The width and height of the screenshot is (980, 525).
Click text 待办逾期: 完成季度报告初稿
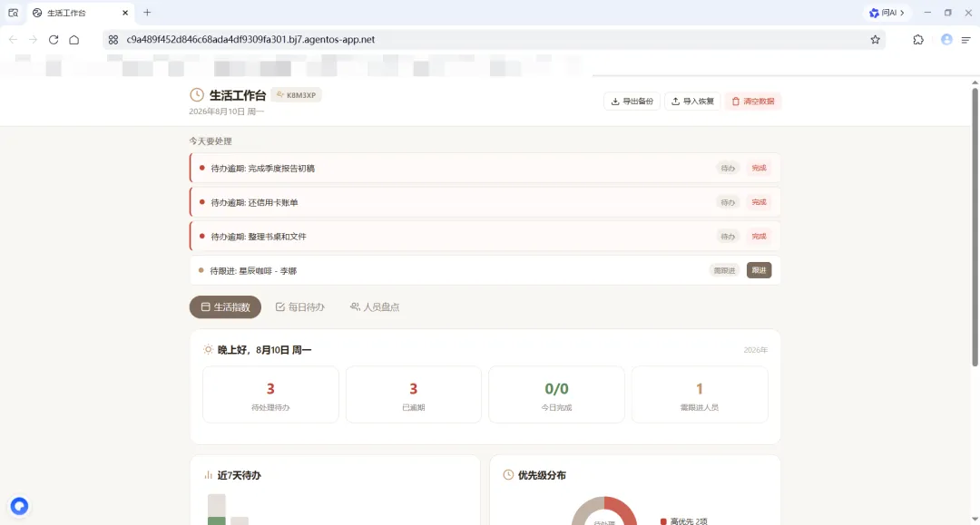click(x=262, y=169)
